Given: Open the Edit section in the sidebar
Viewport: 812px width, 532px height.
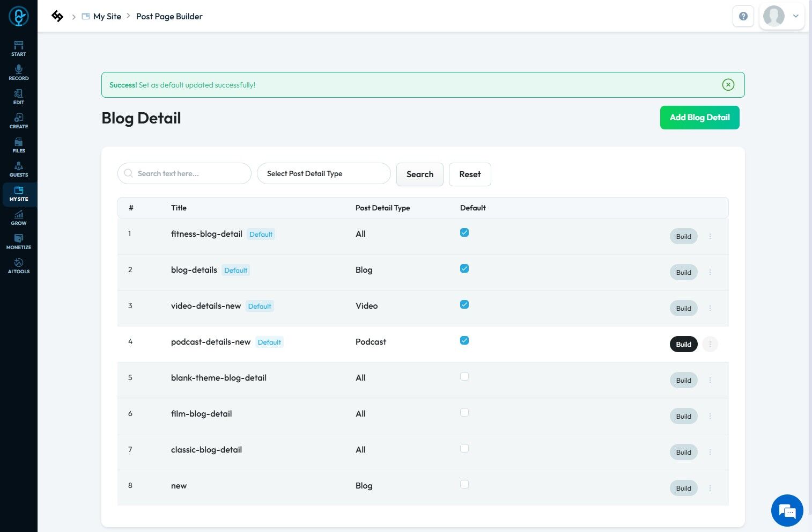Looking at the screenshot, I should pos(19,97).
